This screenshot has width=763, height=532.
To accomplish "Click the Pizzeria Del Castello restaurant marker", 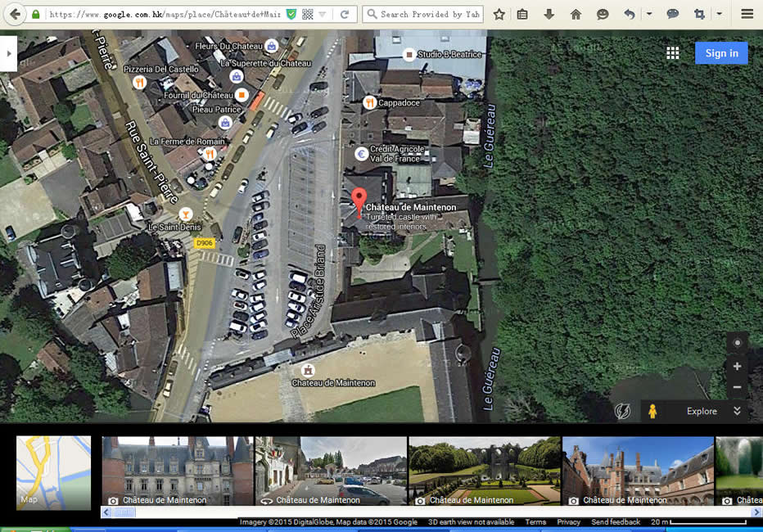I will [139, 82].
